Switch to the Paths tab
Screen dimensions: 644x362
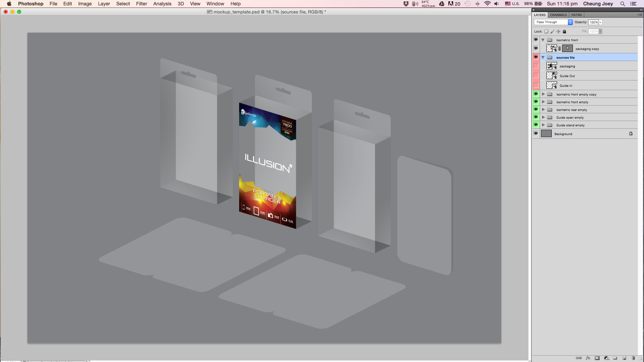coord(577,15)
